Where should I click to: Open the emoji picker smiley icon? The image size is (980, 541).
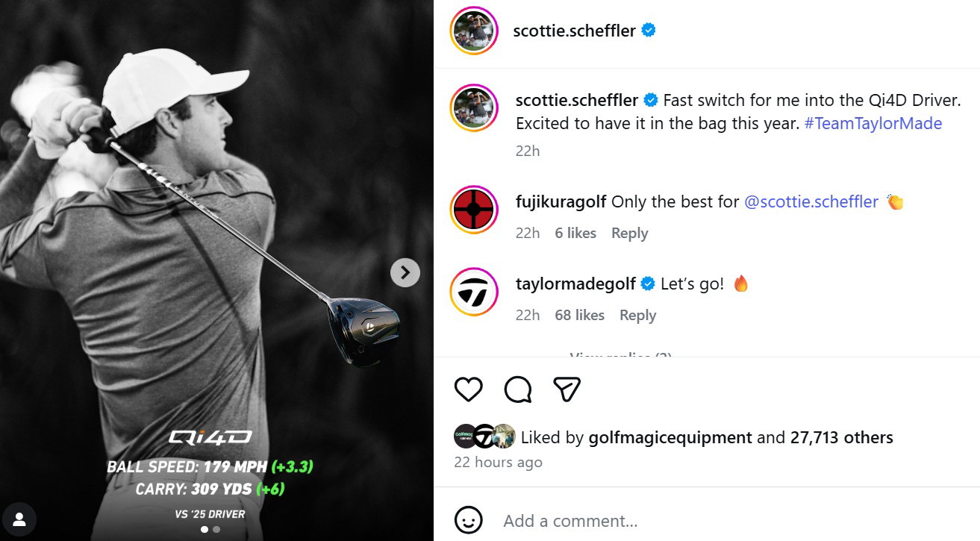[469, 520]
